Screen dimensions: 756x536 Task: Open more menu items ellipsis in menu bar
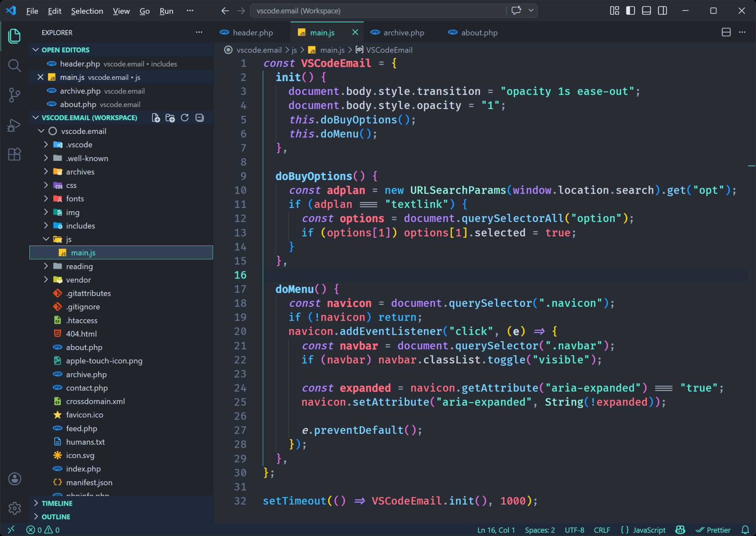pyautogui.click(x=190, y=11)
